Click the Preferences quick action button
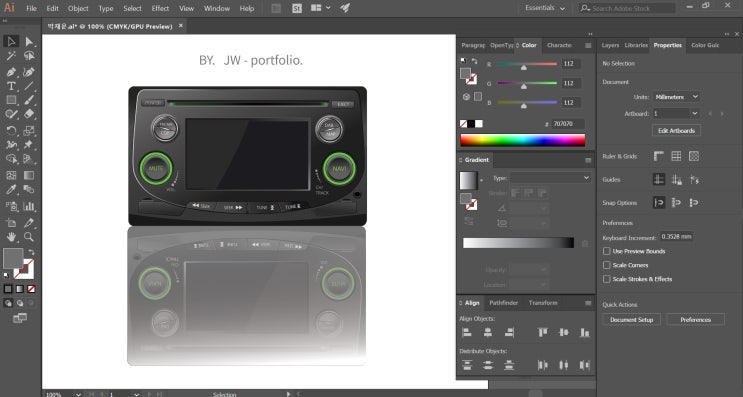This screenshot has height=397, width=743. 696,320
